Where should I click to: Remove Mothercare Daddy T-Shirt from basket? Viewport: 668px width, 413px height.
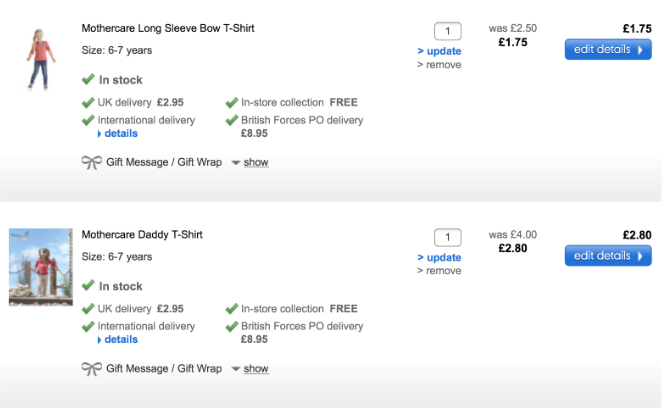[x=440, y=271]
